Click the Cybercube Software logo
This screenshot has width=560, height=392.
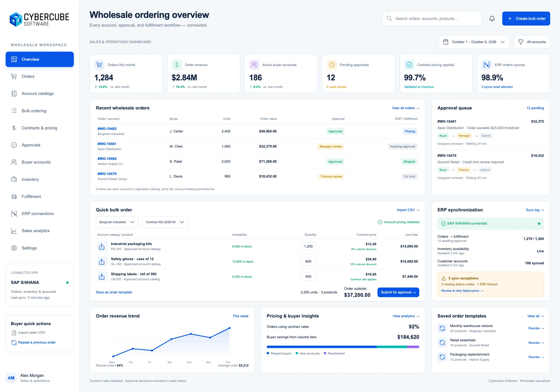click(39, 19)
